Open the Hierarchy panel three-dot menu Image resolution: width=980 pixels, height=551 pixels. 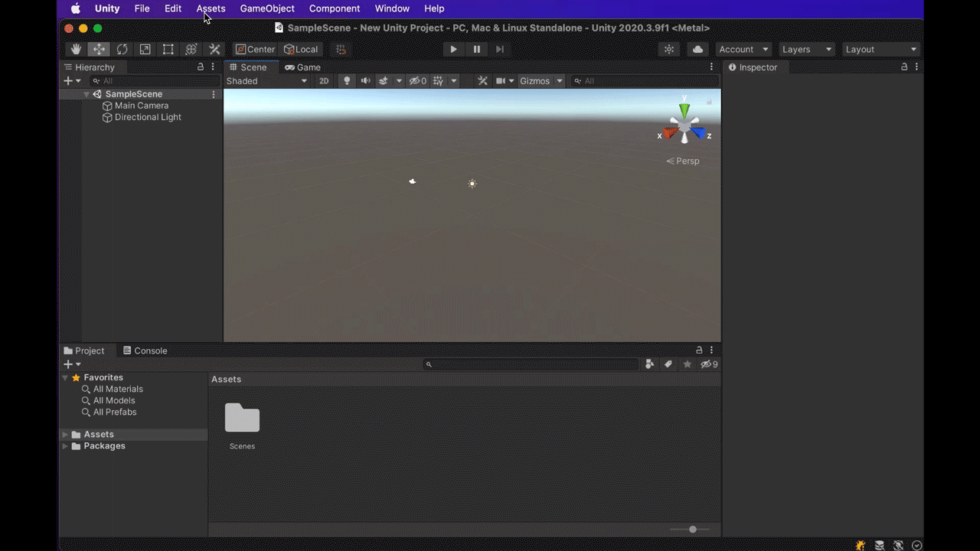(x=213, y=67)
